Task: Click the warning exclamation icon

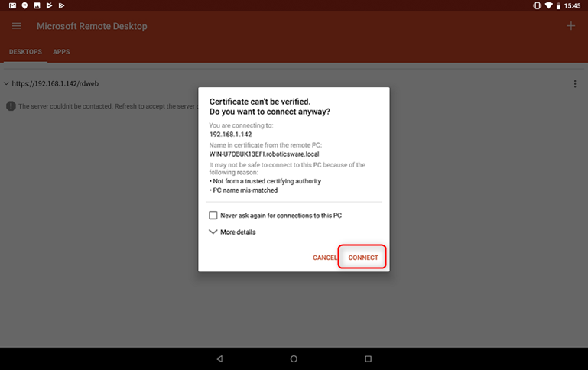Action: click(11, 106)
